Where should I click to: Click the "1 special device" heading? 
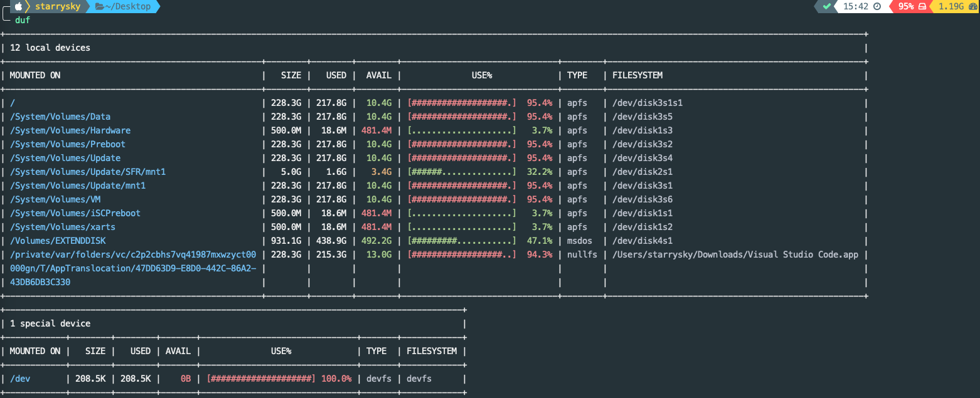tap(50, 323)
